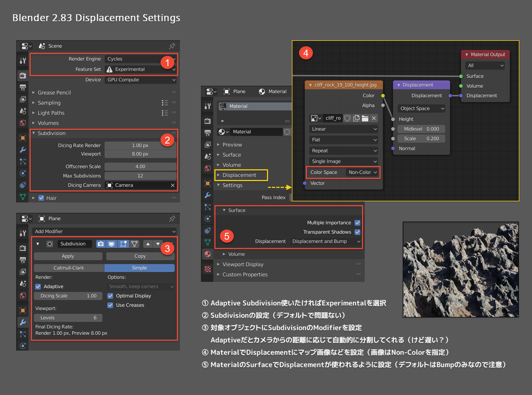Adjust Displacement node Scale 0.200 field
The height and width of the screenshot is (395, 532).
(x=421, y=138)
